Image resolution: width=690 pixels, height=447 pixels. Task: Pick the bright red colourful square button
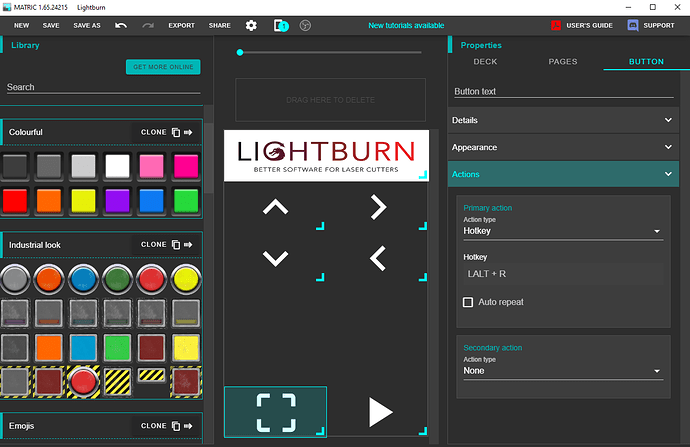15,201
